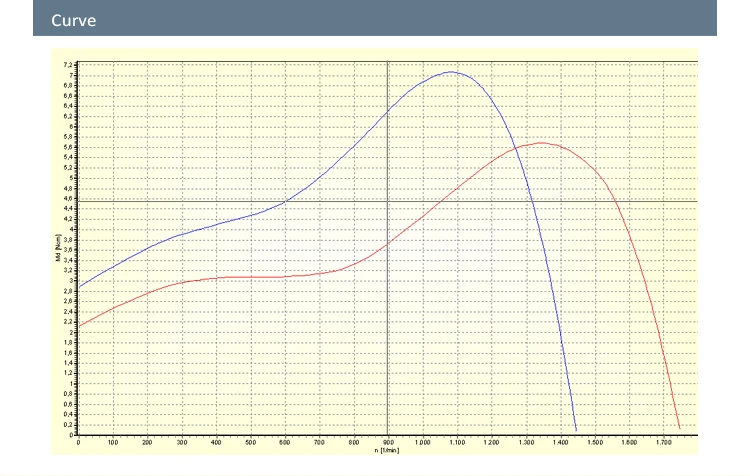Click the x-axis label "900"
The height and width of the screenshot is (476, 750).
click(x=388, y=443)
